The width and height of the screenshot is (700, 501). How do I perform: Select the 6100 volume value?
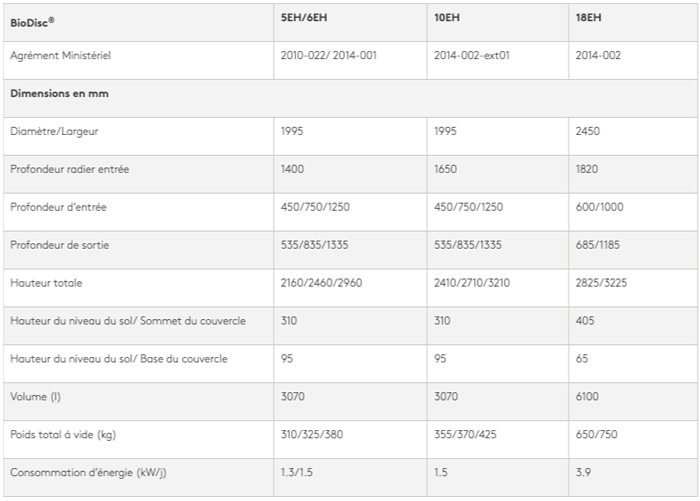(x=587, y=397)
